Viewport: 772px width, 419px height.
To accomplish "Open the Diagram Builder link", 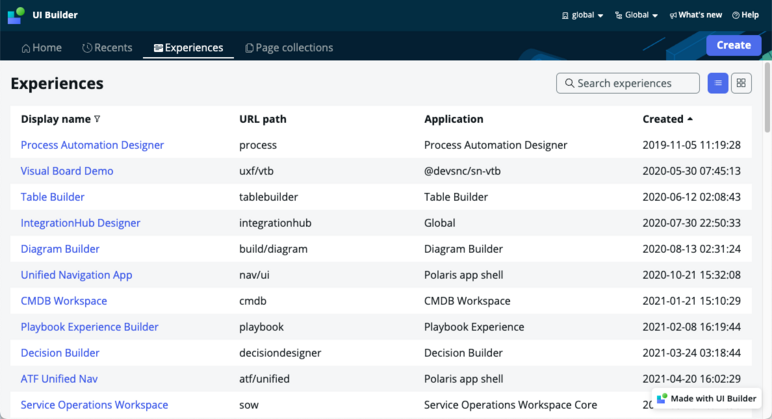I will point(60,249).
